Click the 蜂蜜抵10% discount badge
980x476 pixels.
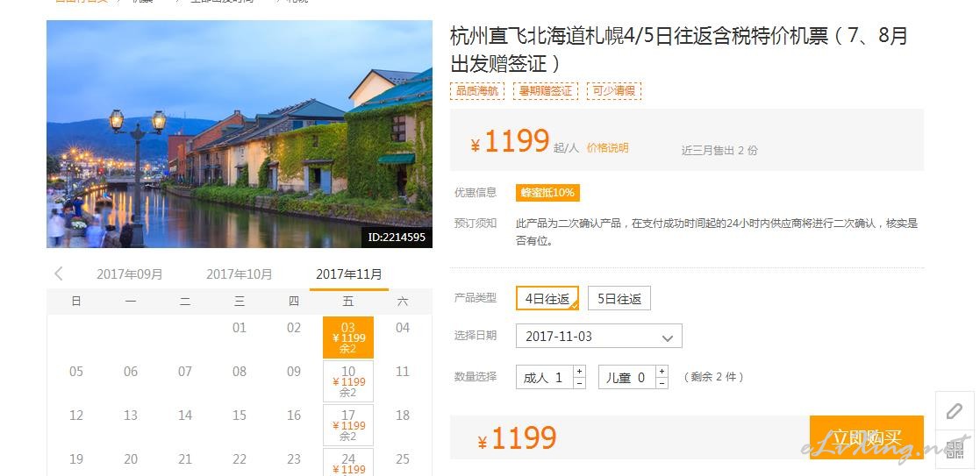pyautogui.click(x=547, y=192)
